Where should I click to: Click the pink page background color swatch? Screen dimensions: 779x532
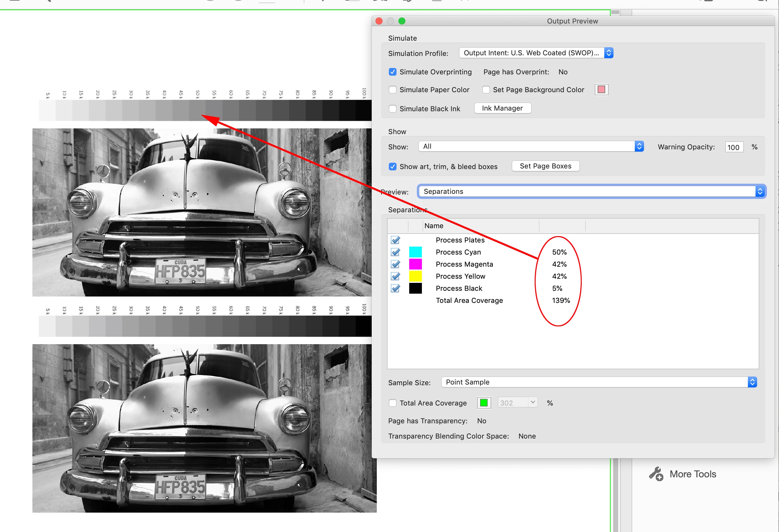pyautogui.click(x=601, y=90)
